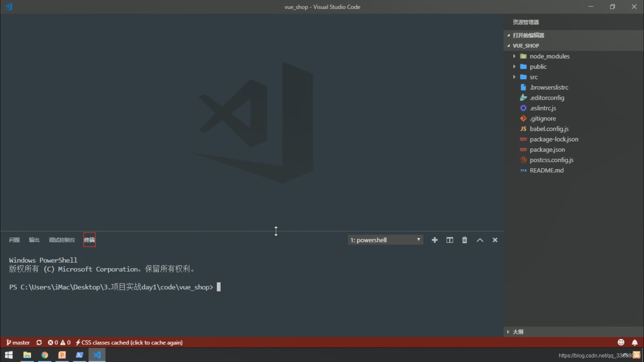Open File Explorer from the taskbar
This screenshot has width=644, height=362.
[x=27, y=355]
